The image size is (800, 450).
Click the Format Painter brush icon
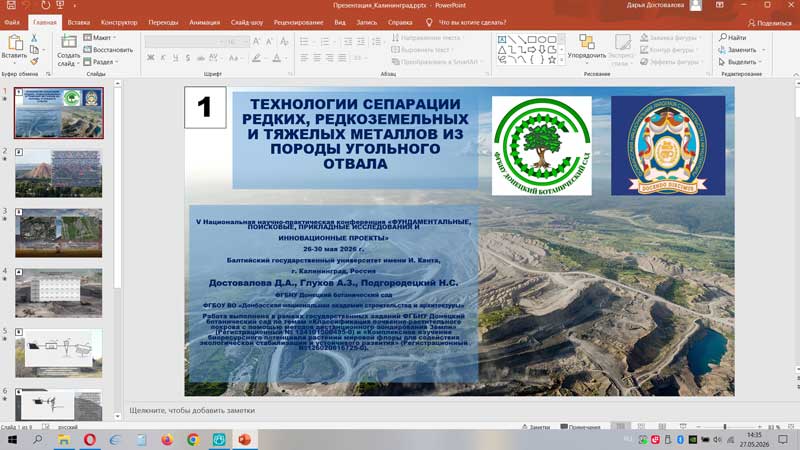34,61
